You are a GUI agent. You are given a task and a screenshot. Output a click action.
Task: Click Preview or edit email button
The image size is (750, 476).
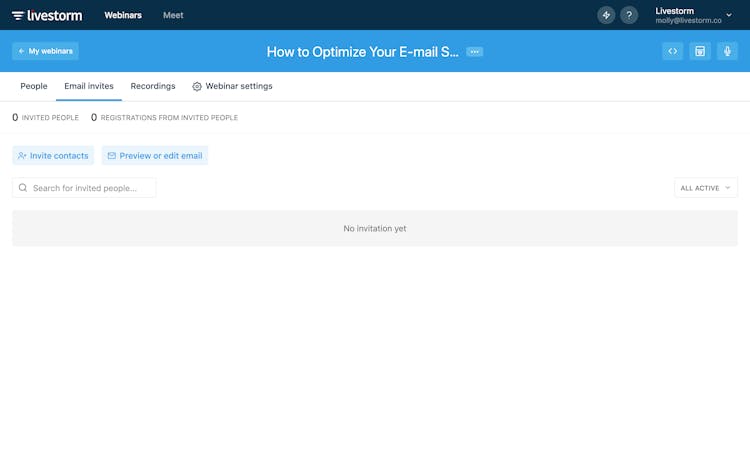pos(155,156)
